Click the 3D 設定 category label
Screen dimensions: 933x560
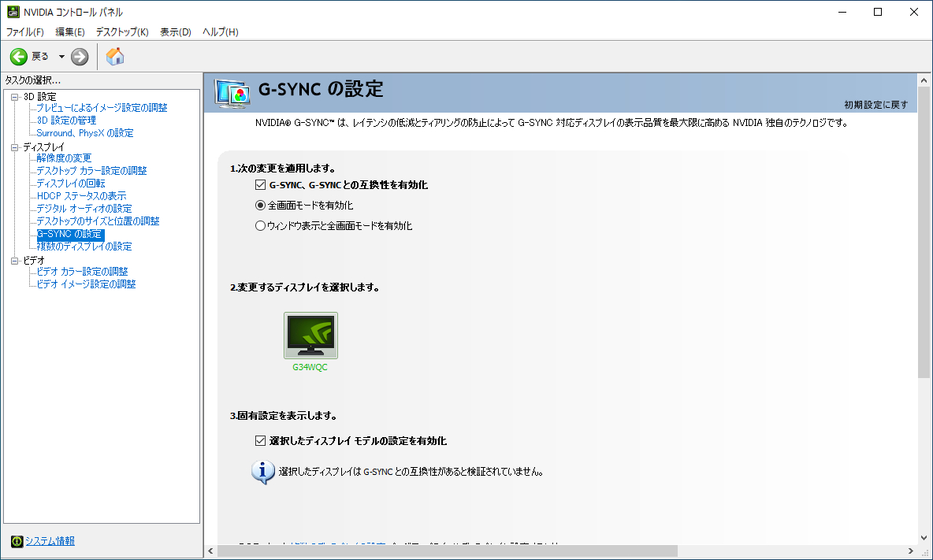(40, 97)
